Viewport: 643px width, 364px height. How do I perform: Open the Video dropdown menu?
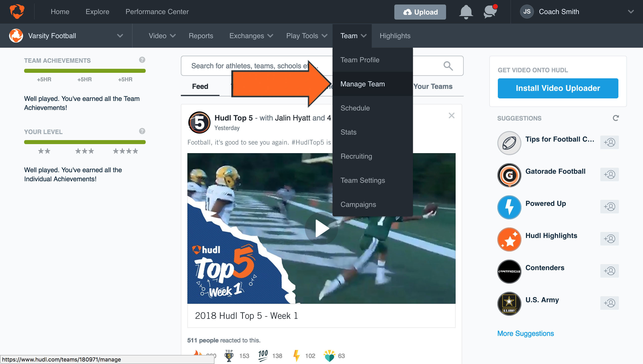tap(162, 36)
